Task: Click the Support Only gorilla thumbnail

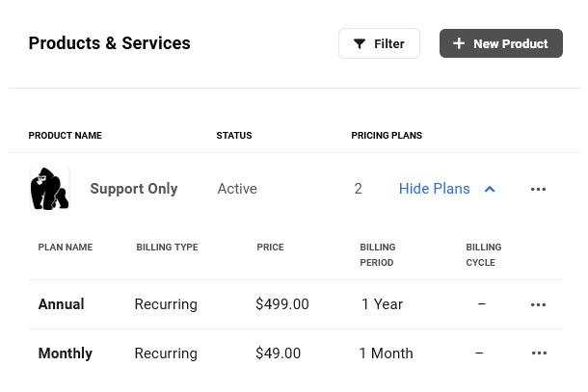Action: [50, 189]
